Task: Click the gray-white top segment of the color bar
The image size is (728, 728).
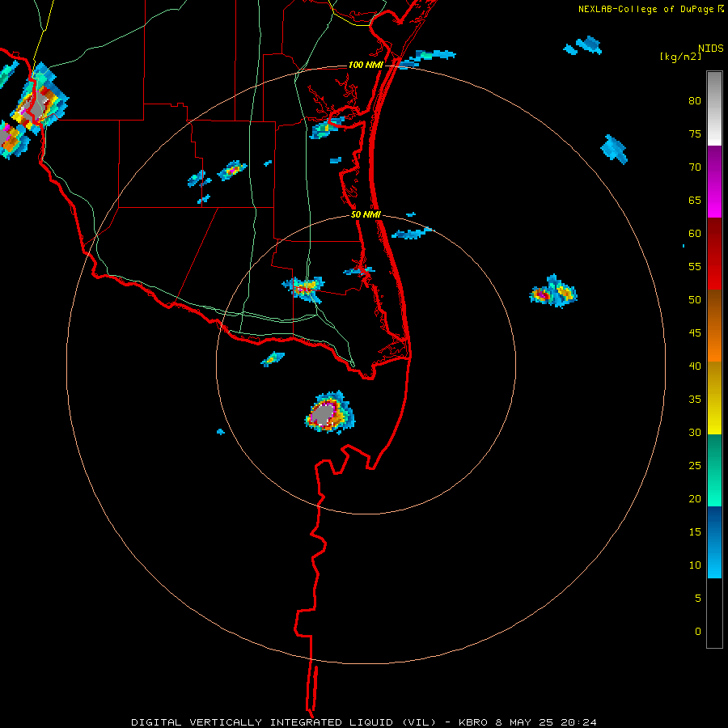Action: tap(714, 108)
